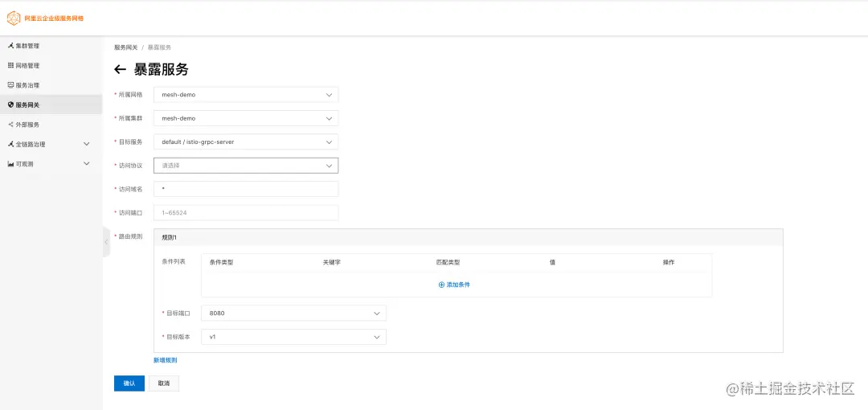Expand the 可观测 chevron
Screen dimensions: 868x410
click(86, 164)
